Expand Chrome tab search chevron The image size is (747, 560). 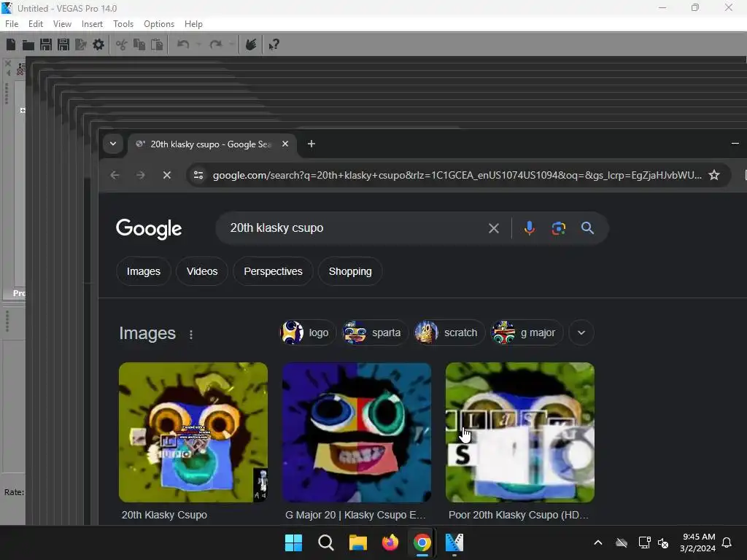(113, 144)
